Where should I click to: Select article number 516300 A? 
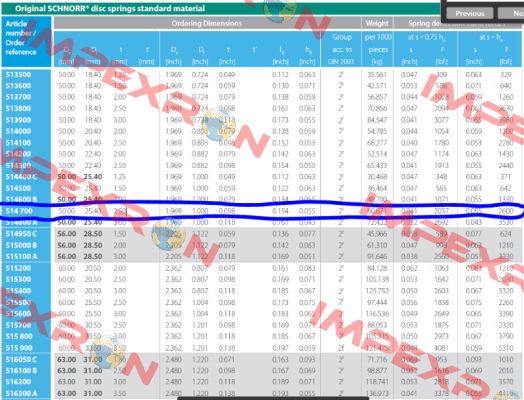coord(21,393)
